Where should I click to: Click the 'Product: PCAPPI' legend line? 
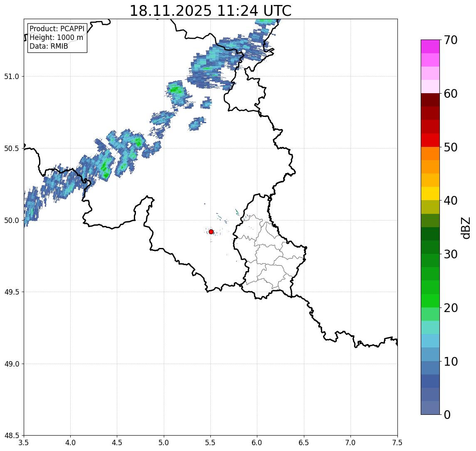(57, 29)
